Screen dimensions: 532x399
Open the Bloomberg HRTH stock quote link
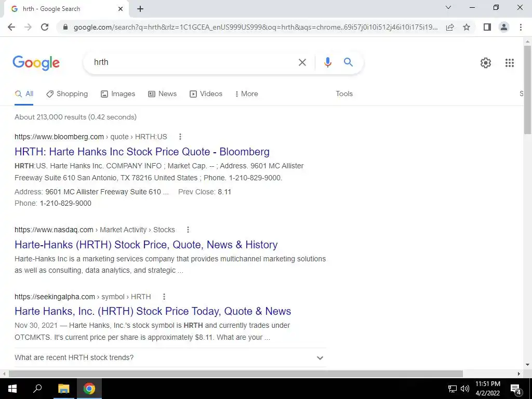142,152
